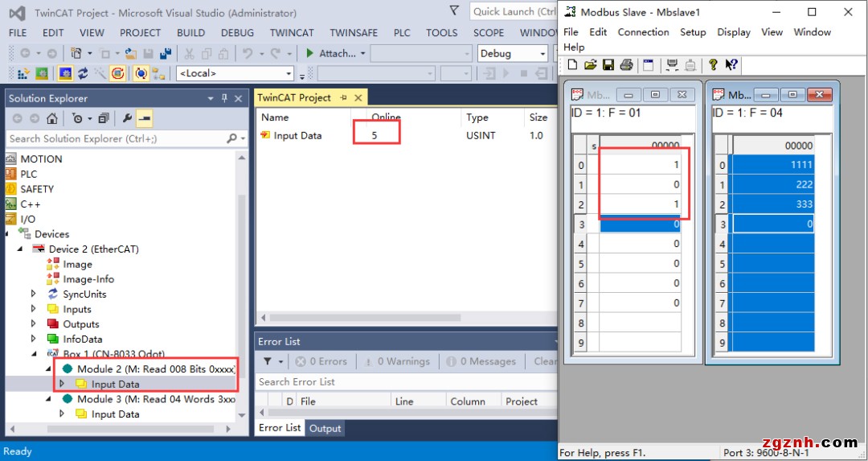This screenshot has height=461, width=868.
Task: Toggle the 0 Errors filter button
Action: click(321, 362)
